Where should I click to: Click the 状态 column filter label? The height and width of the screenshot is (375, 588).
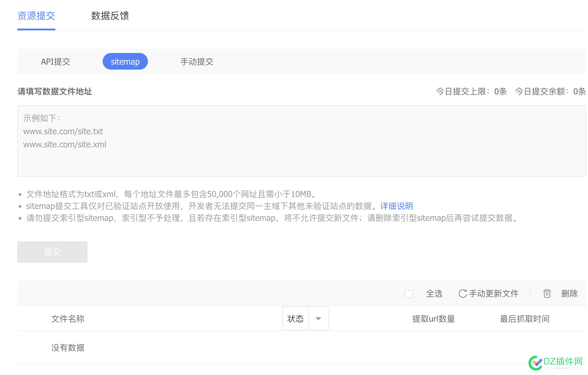point(295,319)
